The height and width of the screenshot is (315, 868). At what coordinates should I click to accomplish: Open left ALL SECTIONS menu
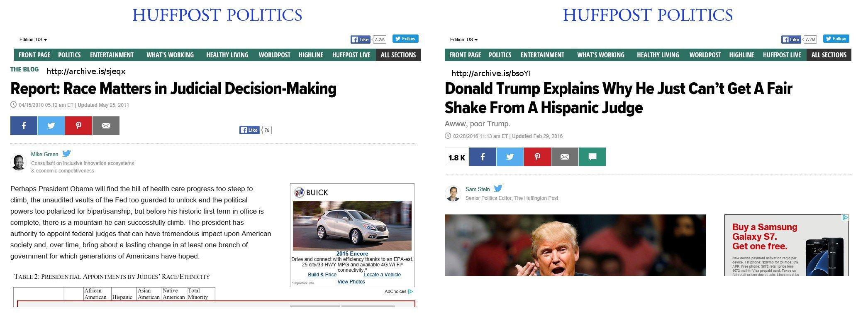pyautogui.click(x=398, y=55)
